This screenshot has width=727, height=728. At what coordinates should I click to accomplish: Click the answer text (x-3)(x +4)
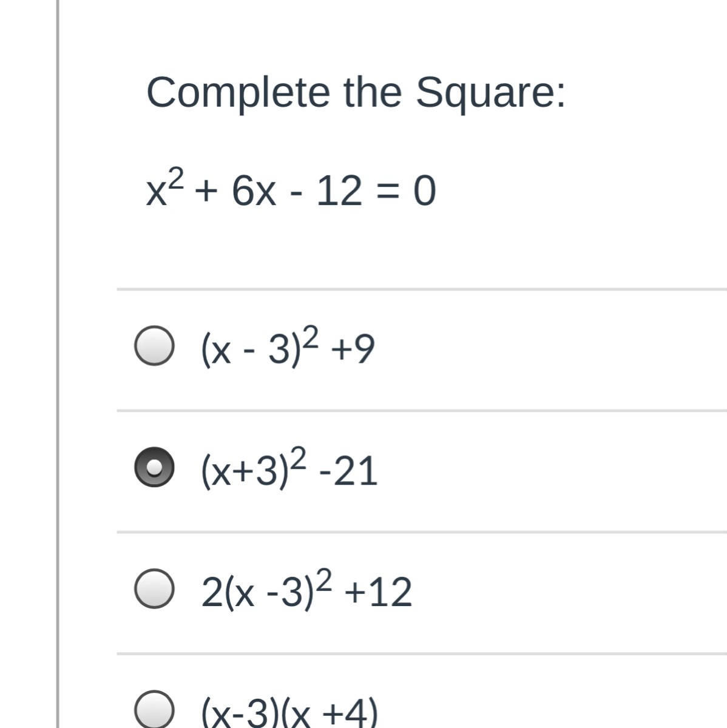click(x=289, y=712)
